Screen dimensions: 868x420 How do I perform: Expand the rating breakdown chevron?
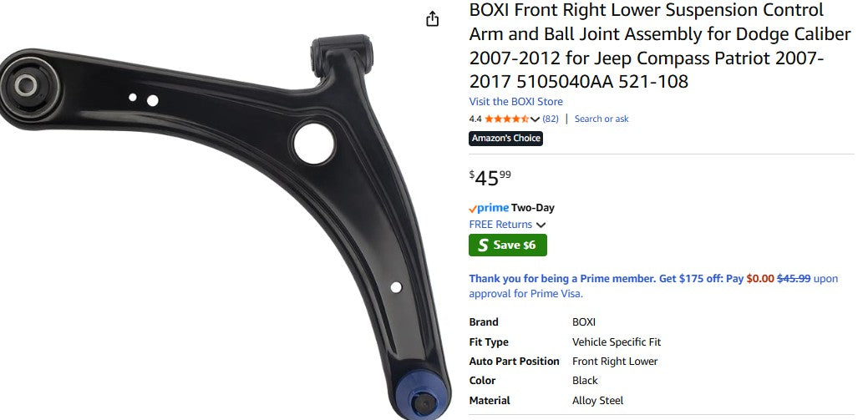pyautogui.click(x=535, y=119)
